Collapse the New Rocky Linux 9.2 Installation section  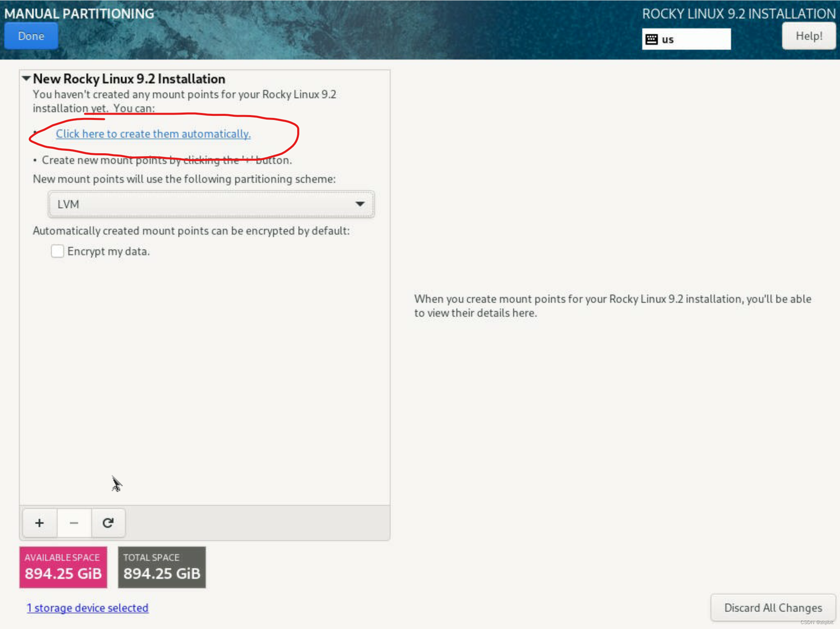(26, 78)
